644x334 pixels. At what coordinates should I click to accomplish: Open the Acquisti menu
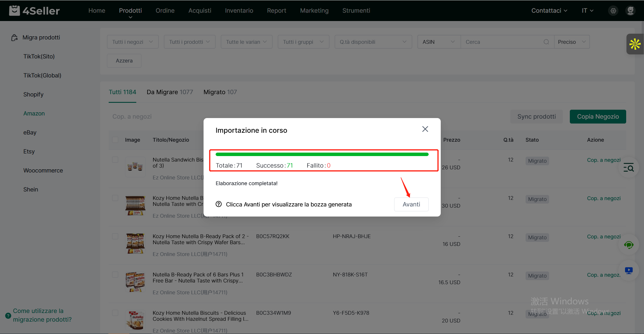tap(200, 11)
